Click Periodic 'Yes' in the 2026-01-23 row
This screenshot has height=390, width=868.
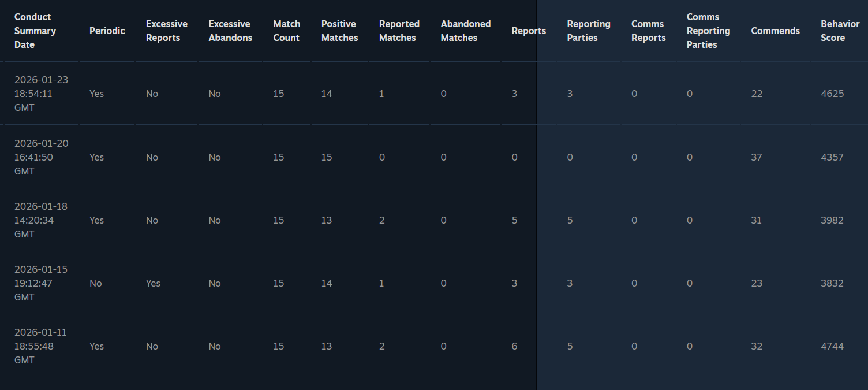(97, 94)
